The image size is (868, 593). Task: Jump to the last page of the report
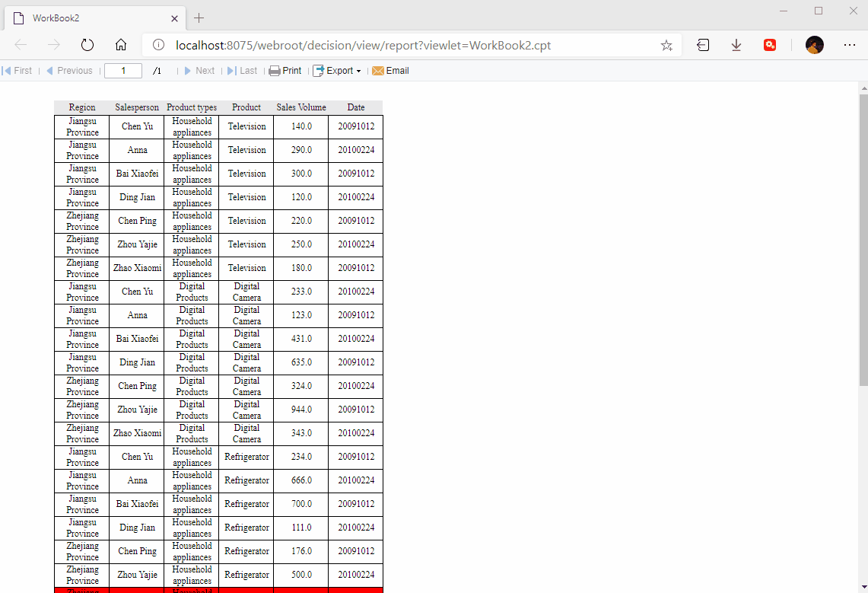243,70
